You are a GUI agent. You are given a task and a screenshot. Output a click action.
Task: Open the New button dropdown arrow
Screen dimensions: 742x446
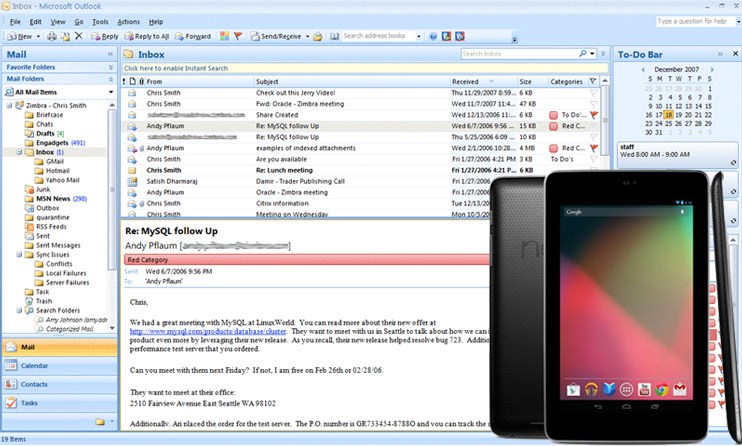tap(38, 36)
